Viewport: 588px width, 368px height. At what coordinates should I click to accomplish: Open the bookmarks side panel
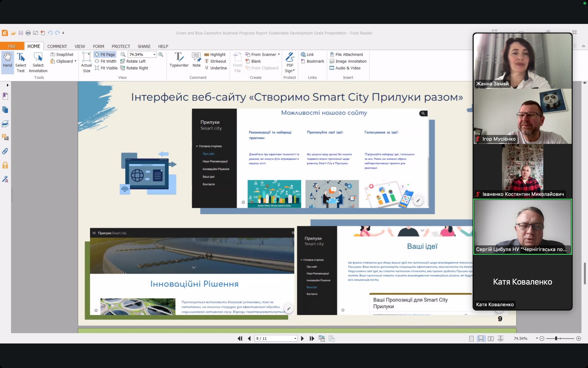coord(5,96)
